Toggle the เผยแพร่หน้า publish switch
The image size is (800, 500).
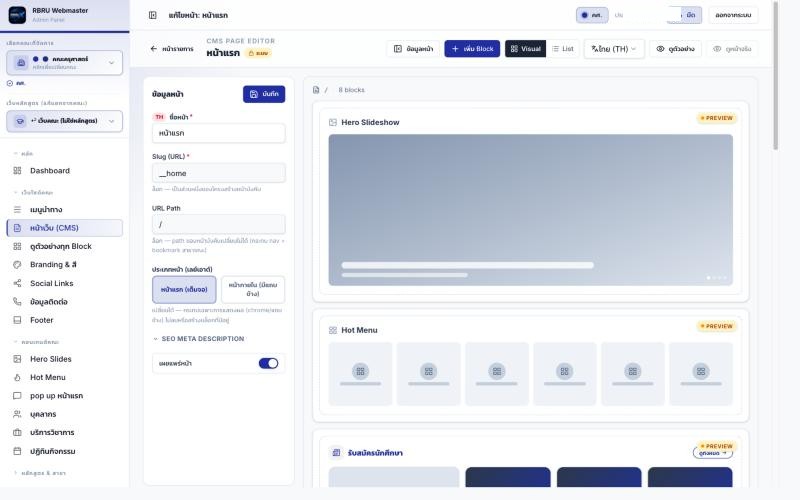(x=268, y=363)
